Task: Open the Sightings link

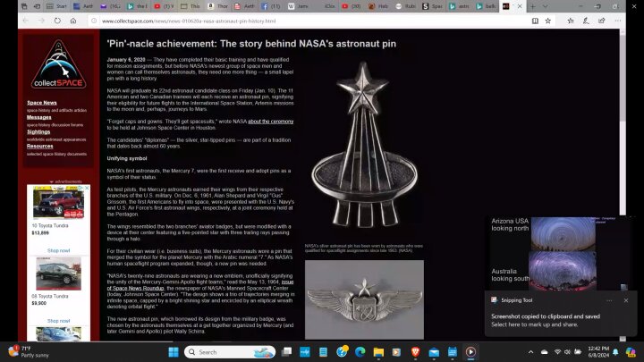Action: tap(38, 131)
